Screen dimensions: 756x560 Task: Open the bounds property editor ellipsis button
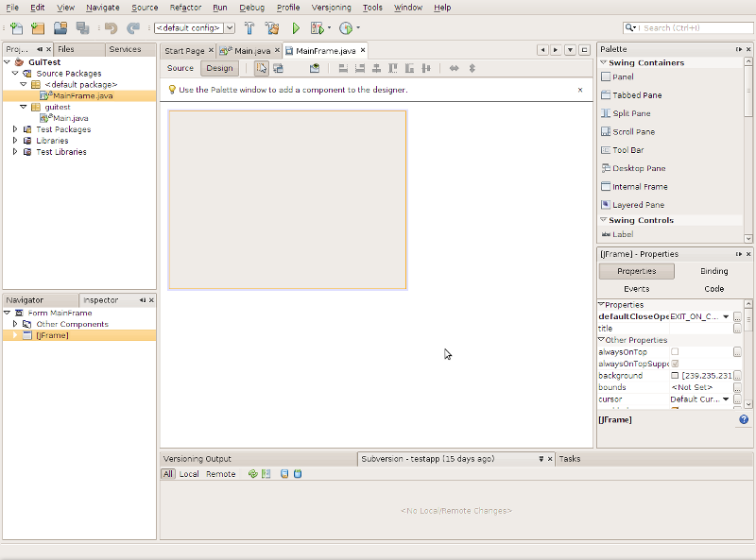(x=737, y=387)
